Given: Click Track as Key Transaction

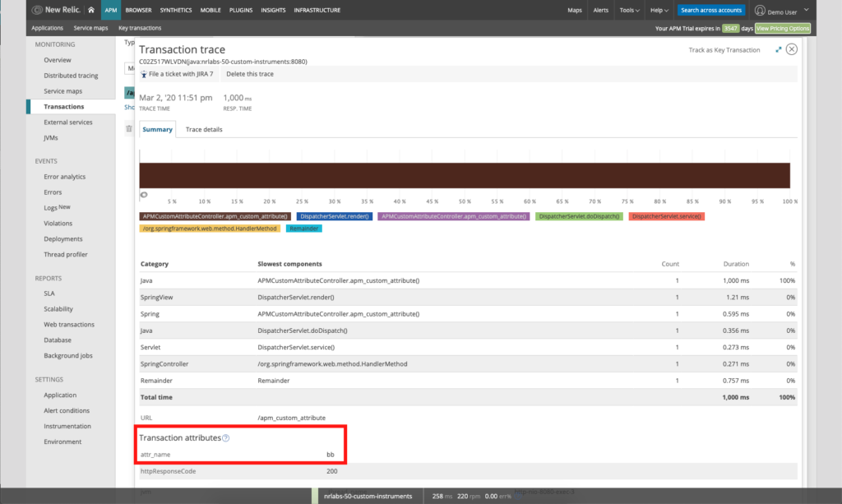Looking at the screenshot, I should (x=724, y=50).
